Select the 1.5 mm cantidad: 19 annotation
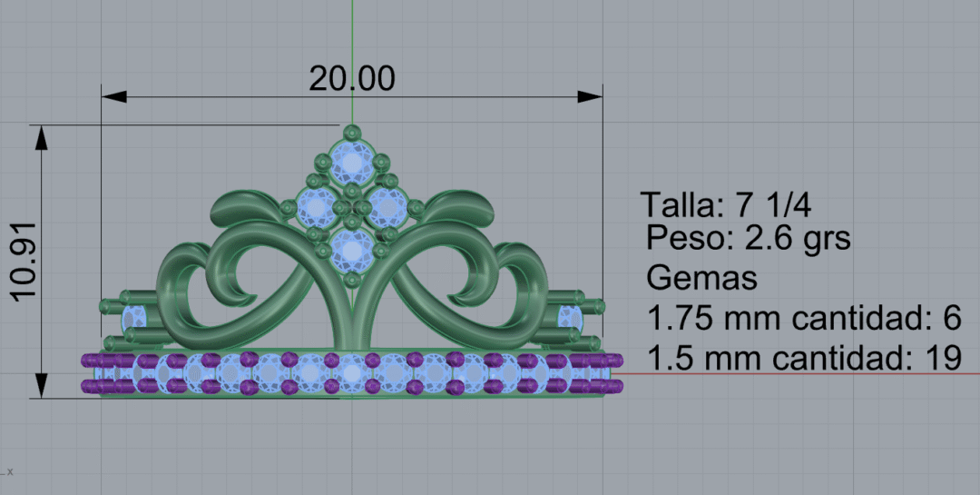980x495 pixels. pos(803,358)
